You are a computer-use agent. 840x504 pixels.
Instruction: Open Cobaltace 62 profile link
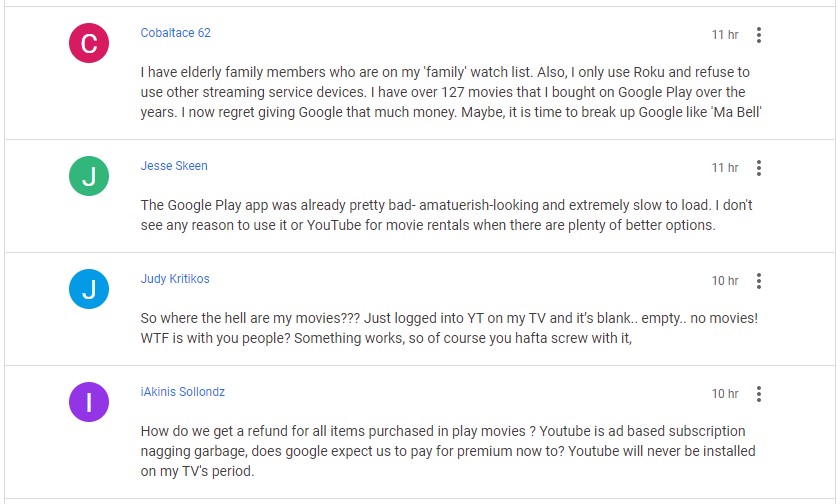176,33
